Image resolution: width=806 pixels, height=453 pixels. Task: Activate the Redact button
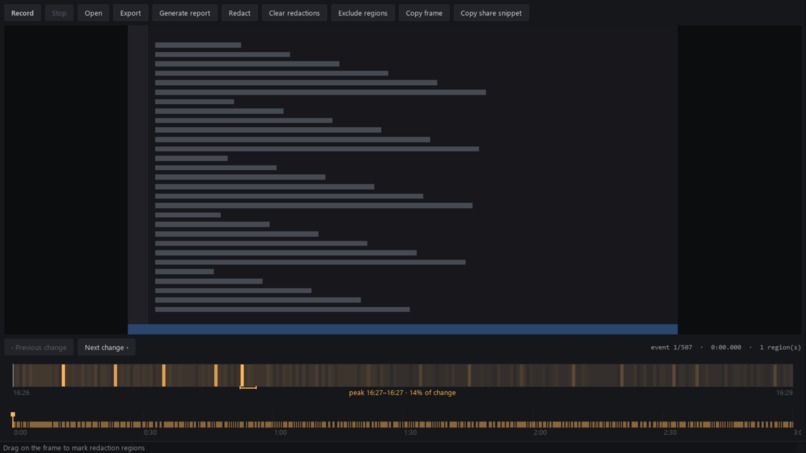[x=240, y=13]
